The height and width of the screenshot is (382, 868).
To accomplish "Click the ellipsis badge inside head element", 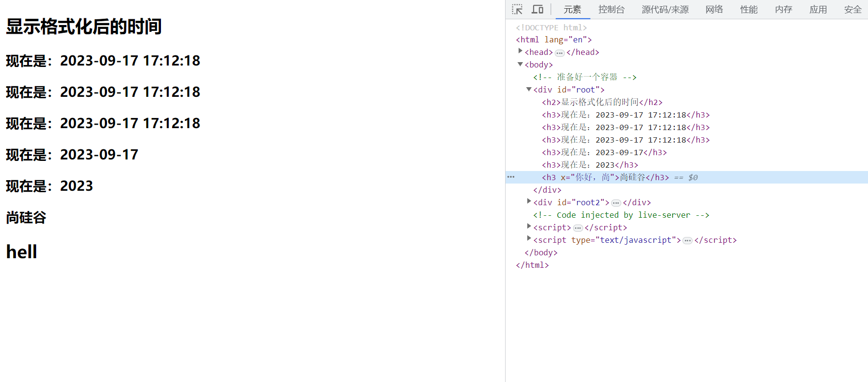I will click(560, 53).
